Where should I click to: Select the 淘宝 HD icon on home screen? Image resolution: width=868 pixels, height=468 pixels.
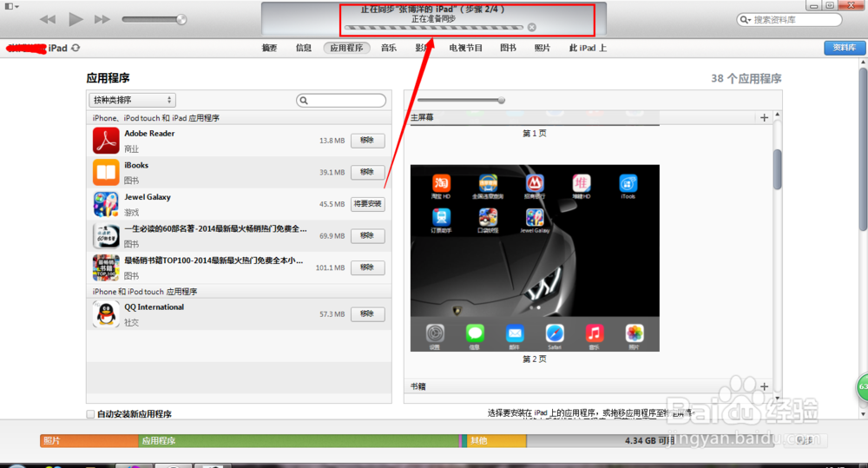click(441, 182)
